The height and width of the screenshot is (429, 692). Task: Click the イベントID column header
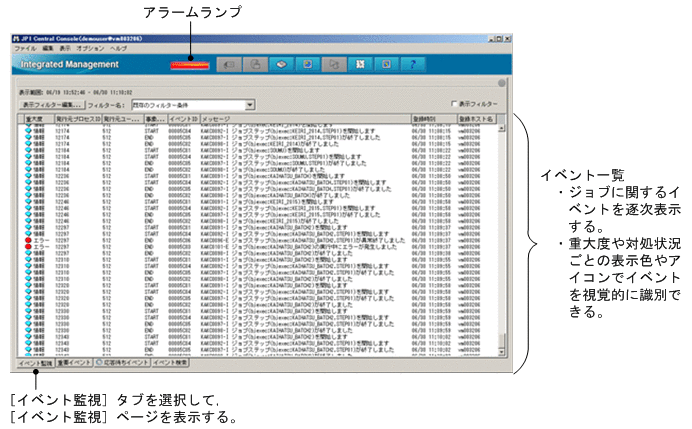click(184, 119)
